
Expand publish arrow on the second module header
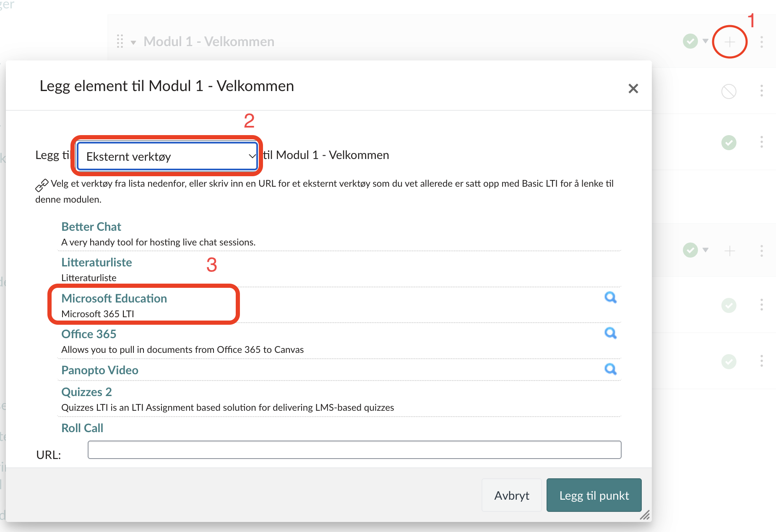click(x=706, y=250)
